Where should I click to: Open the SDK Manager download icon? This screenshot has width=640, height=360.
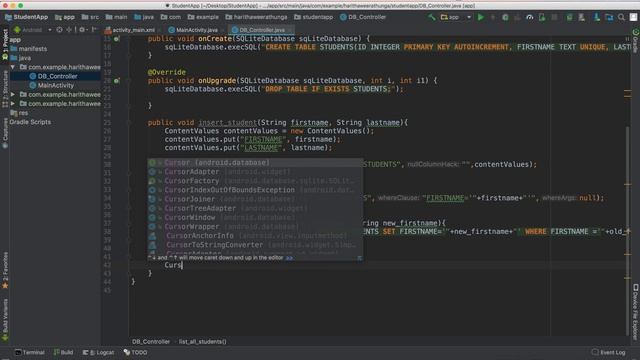(597, 17)
